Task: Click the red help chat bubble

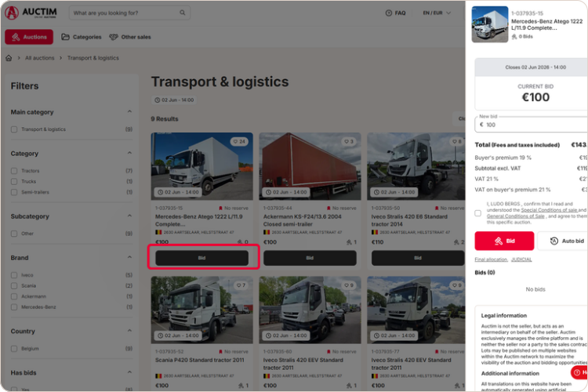Action: point(579,372)
